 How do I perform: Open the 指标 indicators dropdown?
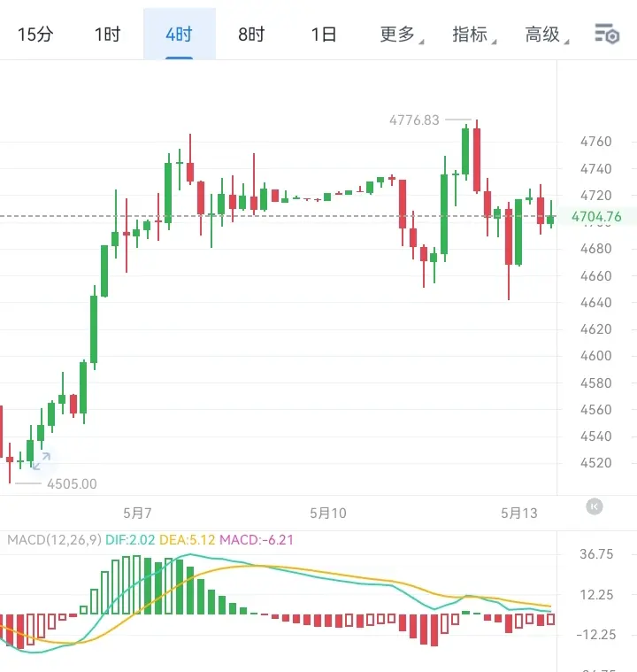(x=474, y=35)
